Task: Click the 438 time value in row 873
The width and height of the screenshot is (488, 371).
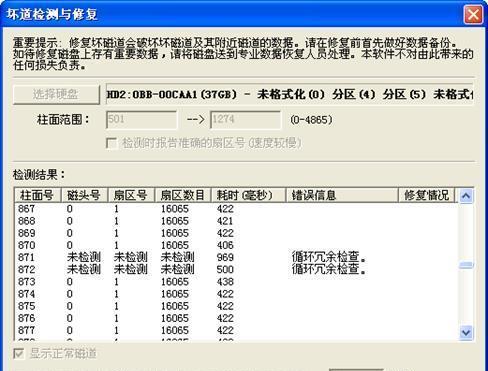Action: tap(225, 282)
